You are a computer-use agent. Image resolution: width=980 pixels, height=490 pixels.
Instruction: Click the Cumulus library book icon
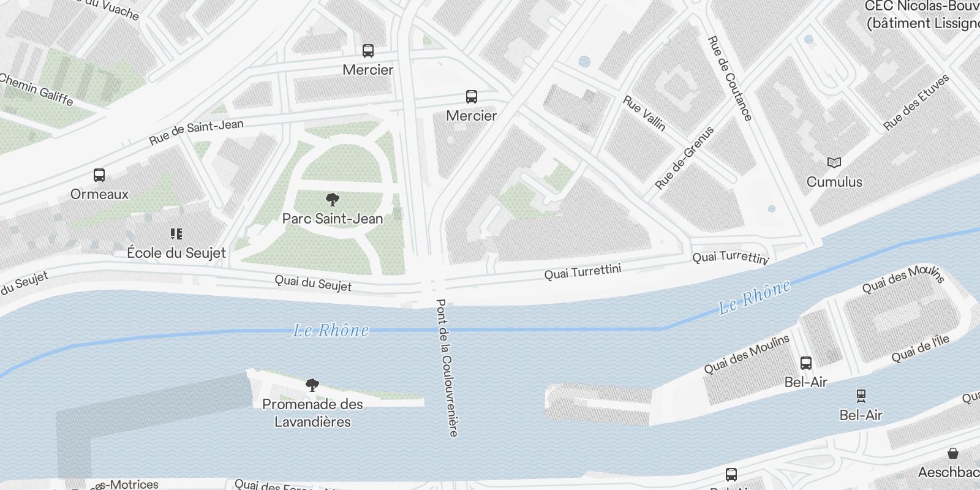tap(834, 163)
